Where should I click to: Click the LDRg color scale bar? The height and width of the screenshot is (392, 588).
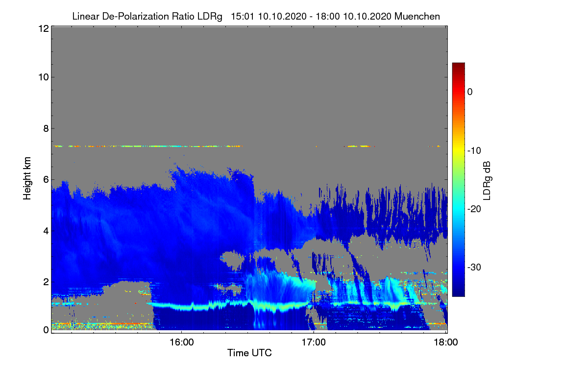tap(458, 179)
